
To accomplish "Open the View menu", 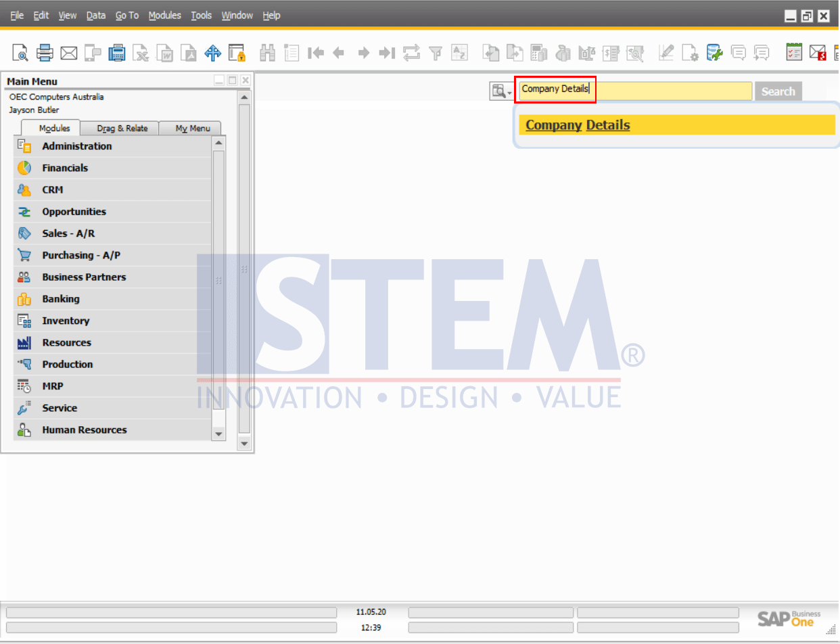I will (68, 15).
